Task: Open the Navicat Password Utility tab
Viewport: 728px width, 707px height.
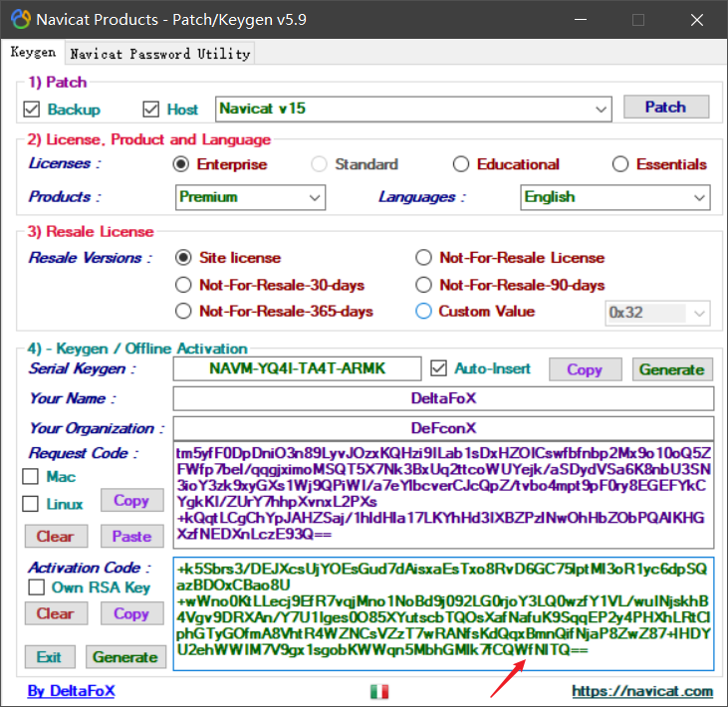Action: click(x=159, y=54)
